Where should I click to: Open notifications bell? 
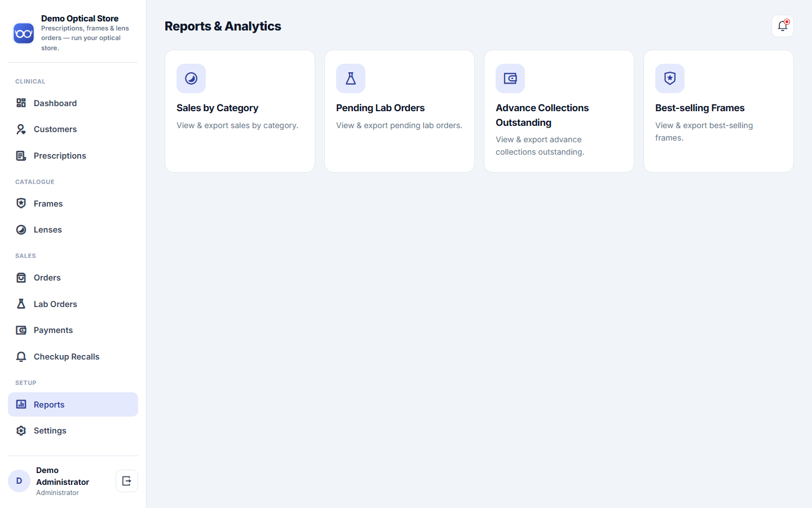point(783,26)
